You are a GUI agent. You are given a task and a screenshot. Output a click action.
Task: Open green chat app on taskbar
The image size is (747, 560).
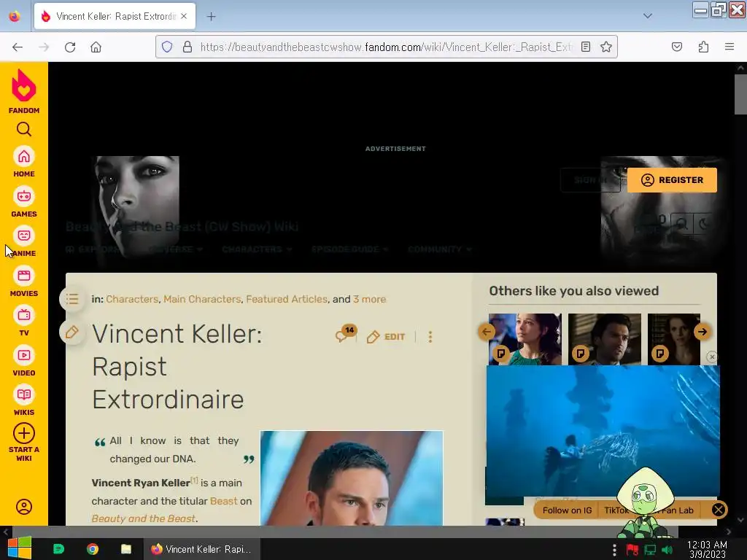point(58,549)
